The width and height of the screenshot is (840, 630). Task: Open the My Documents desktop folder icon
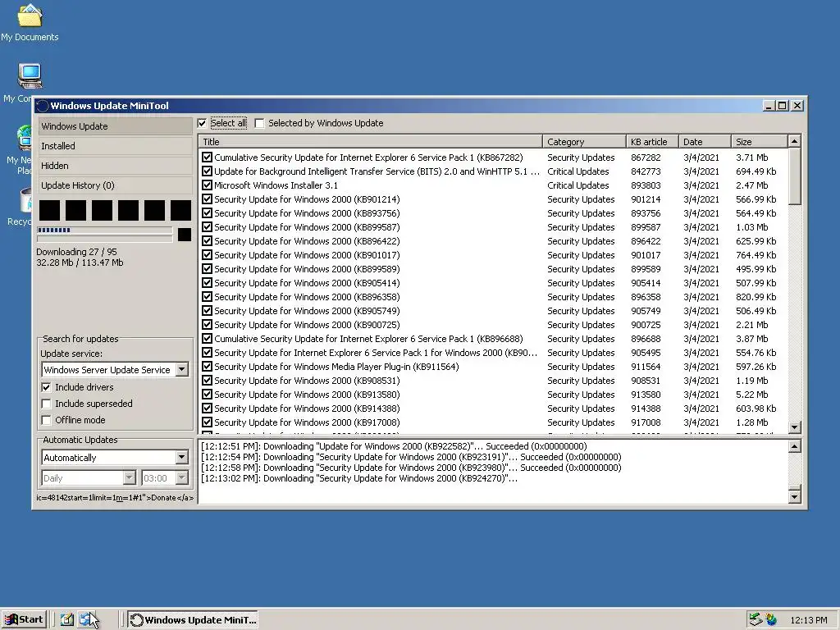tap(30, 16)
